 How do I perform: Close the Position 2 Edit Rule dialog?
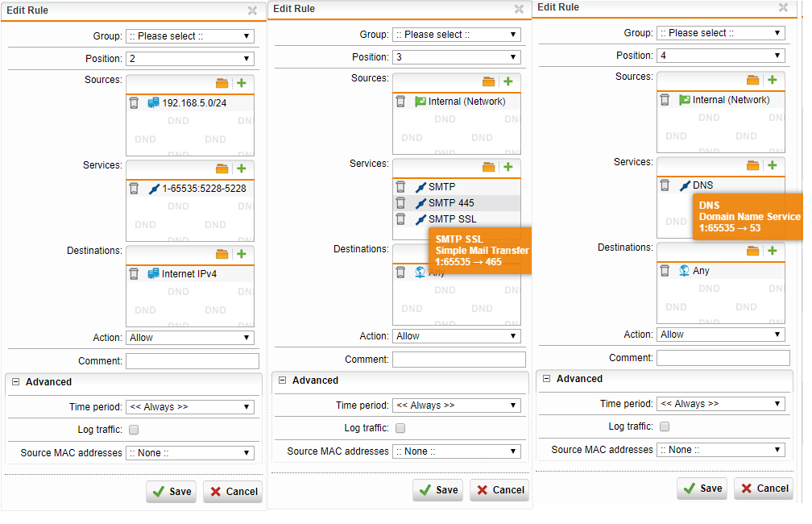click(252, 11)
